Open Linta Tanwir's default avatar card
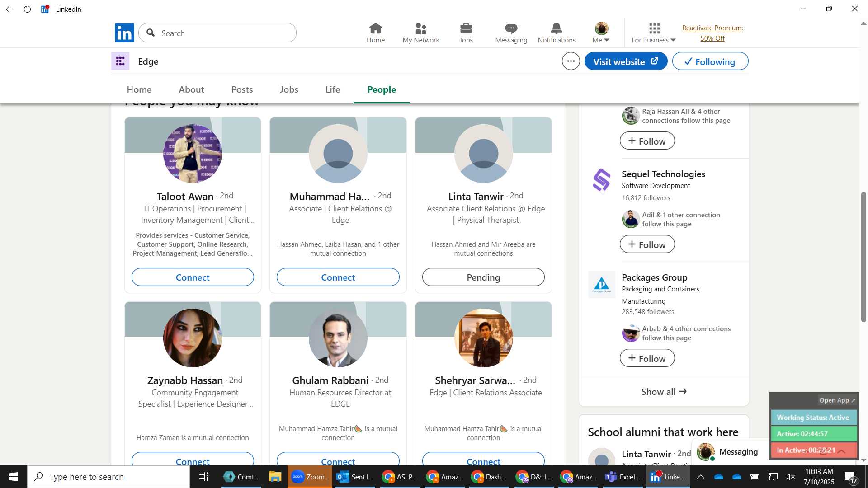868x488 pixels. click(483, 154)
